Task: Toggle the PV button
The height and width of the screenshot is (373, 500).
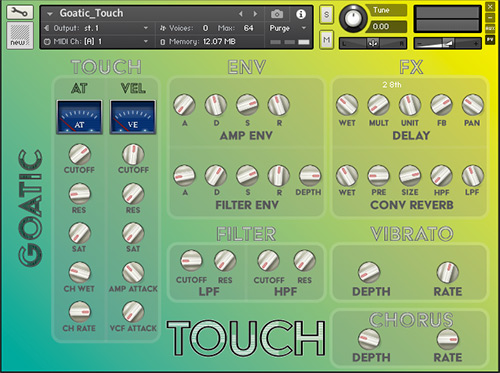Action: click(x=490, y=39)
